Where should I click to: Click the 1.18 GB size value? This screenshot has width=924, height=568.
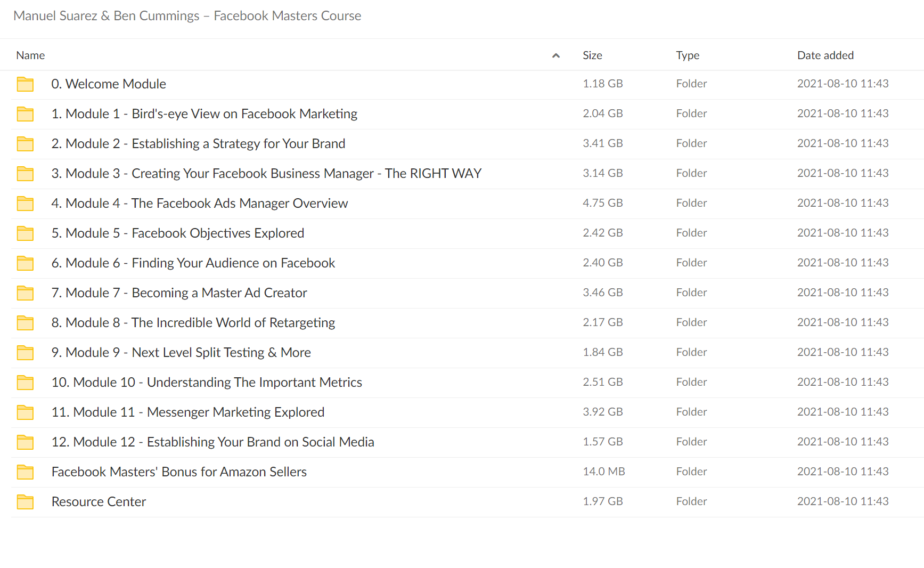click(x=603, y=84)
